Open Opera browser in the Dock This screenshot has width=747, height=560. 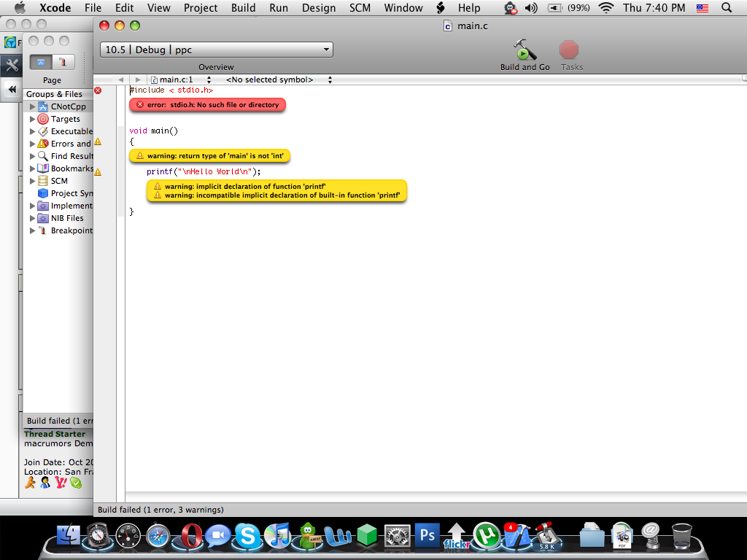pos(190,536)
